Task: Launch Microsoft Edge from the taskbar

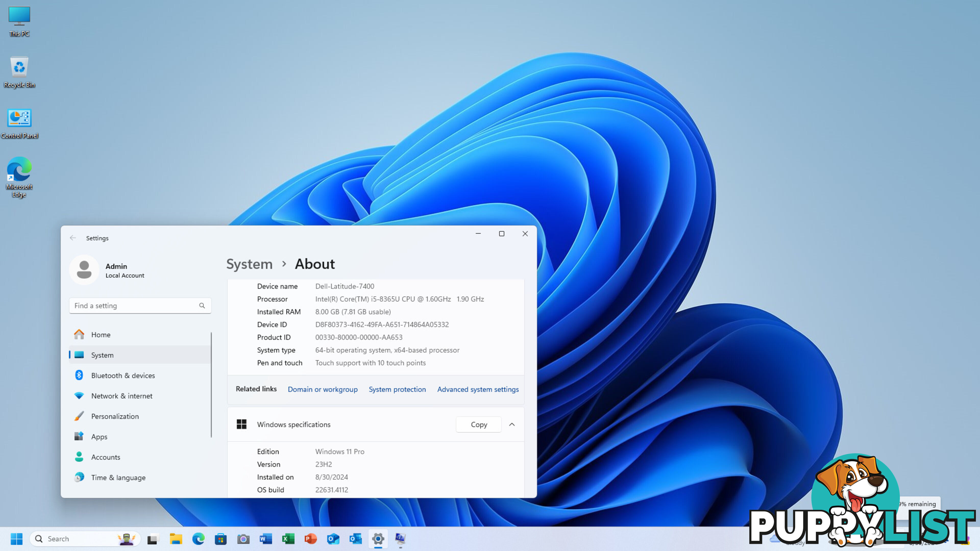Action: [198, 539]
